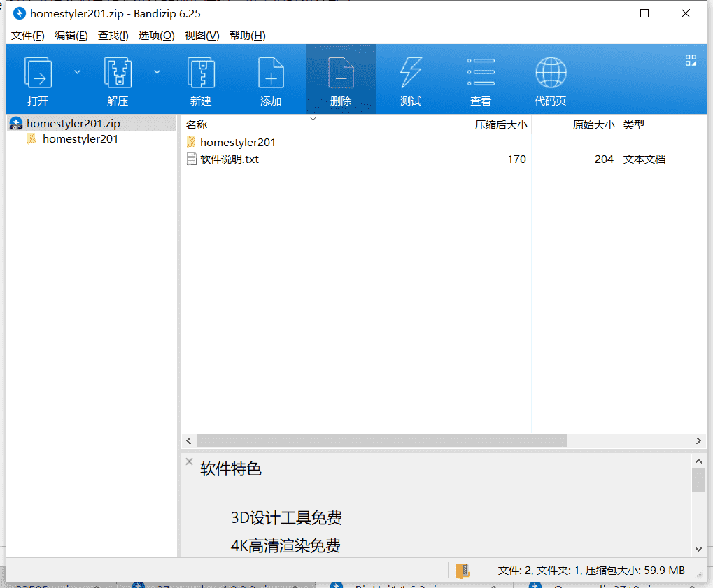The width and height of the screenshot is (713, 588).
Task: Click the horizontal scrollbar left arrow
Action: [x=189, y=440]
